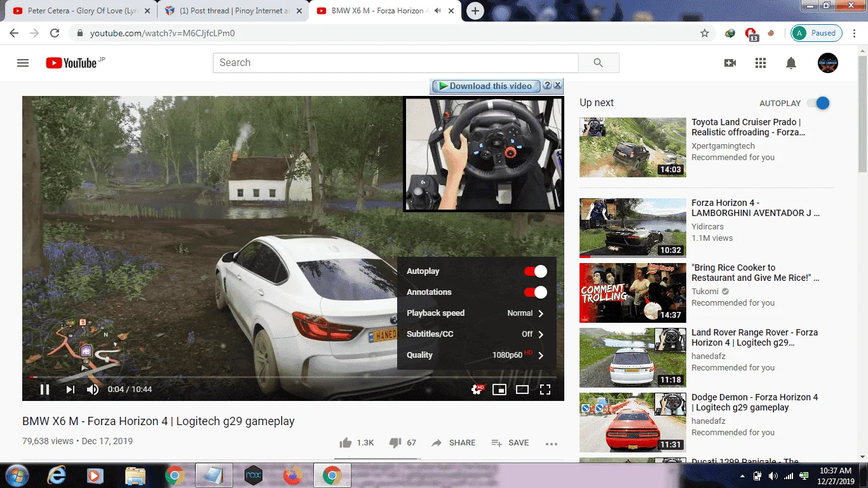Image resolution: width=868 pixels, height=488 pixels.
Task: Mute the BMW X6 M tab audio icon
Action: (x=438, y=11)
